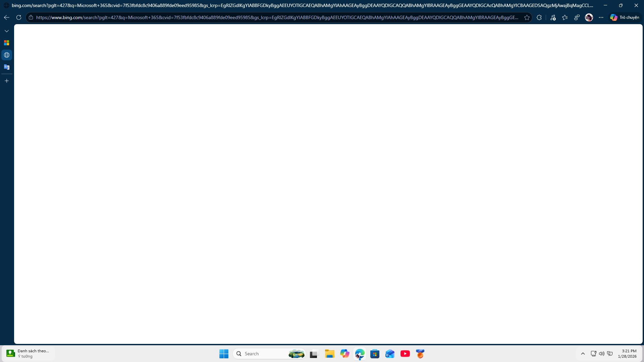Image resolution: width=644 pixels, height=362 pixels.
Task: Open YouTube from the taskbar
Action: point(405,354)
